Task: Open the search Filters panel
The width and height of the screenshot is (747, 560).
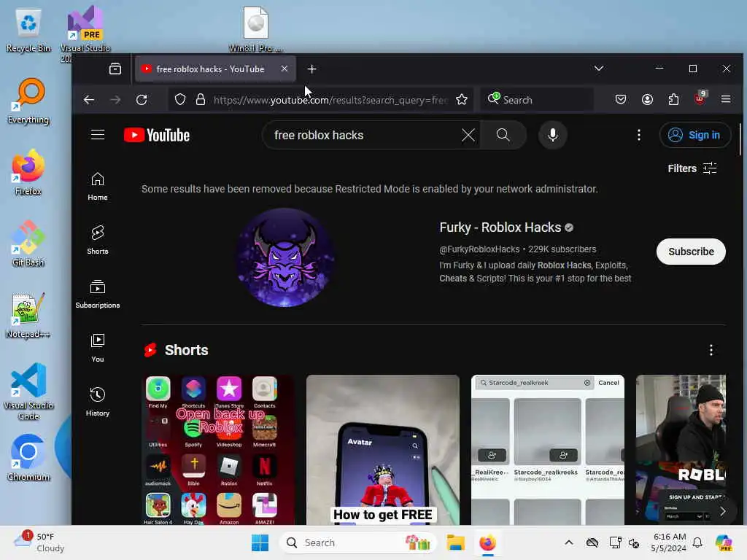Action: point(692,168)
